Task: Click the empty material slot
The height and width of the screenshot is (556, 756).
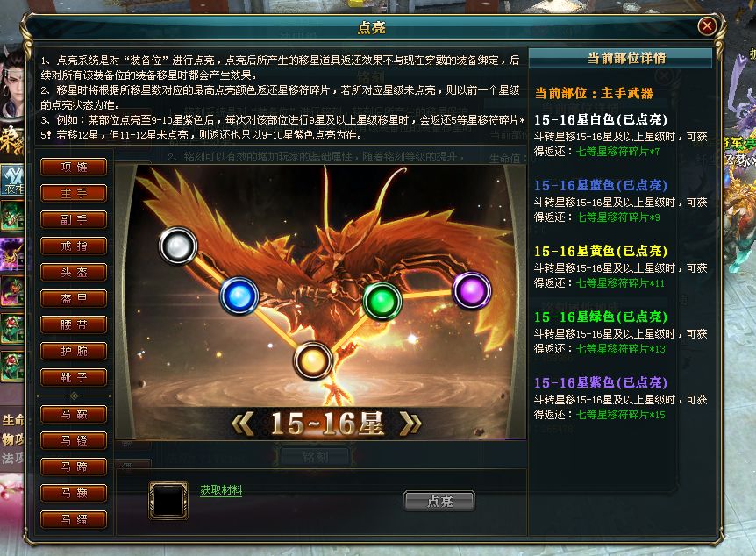Action: [168, 501]
